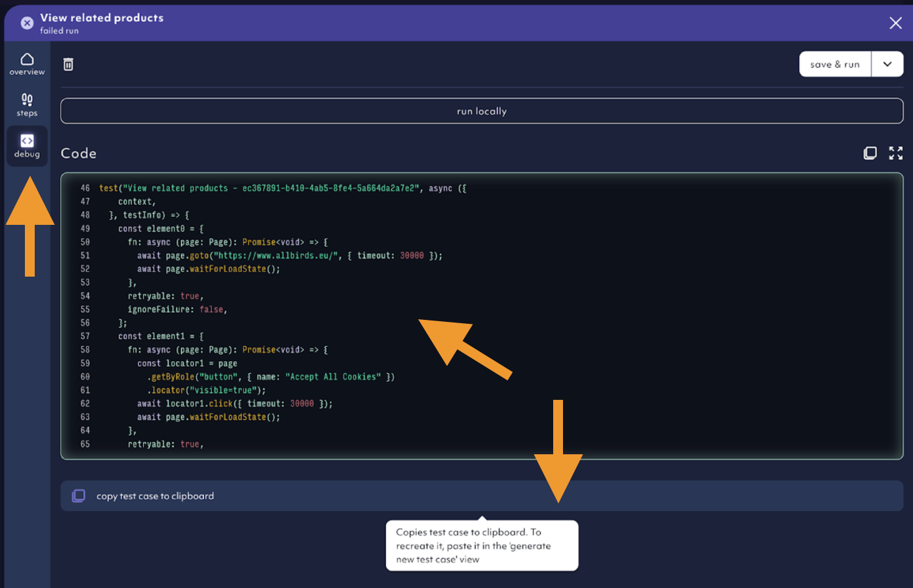Screen dimensions: 913x588
Task: Click code line 46 starting with test(
Action: click(x=282, y=188)
